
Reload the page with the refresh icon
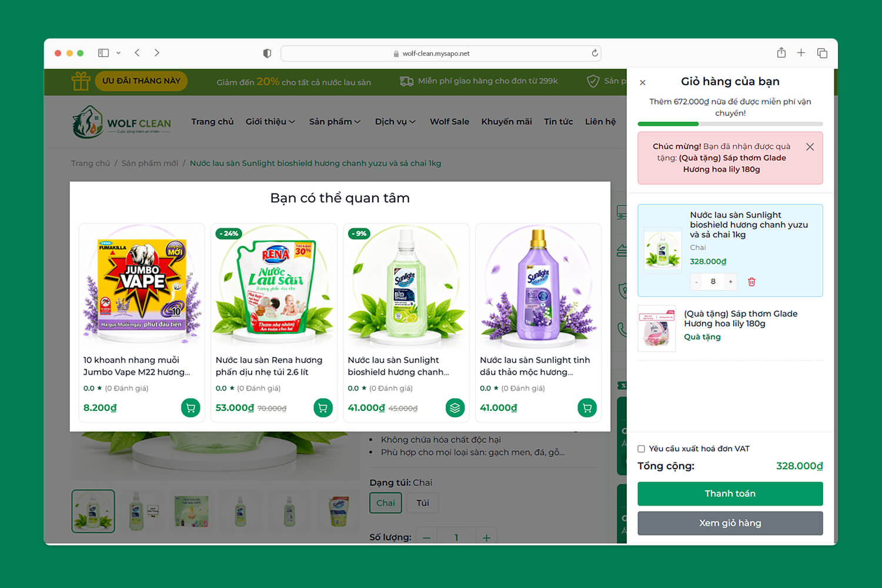coord(595,53)
